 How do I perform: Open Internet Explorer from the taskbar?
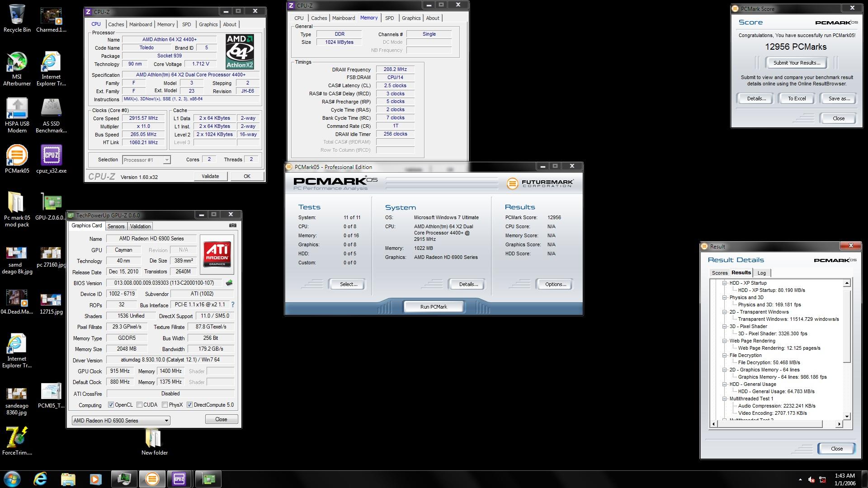point(40,479)
